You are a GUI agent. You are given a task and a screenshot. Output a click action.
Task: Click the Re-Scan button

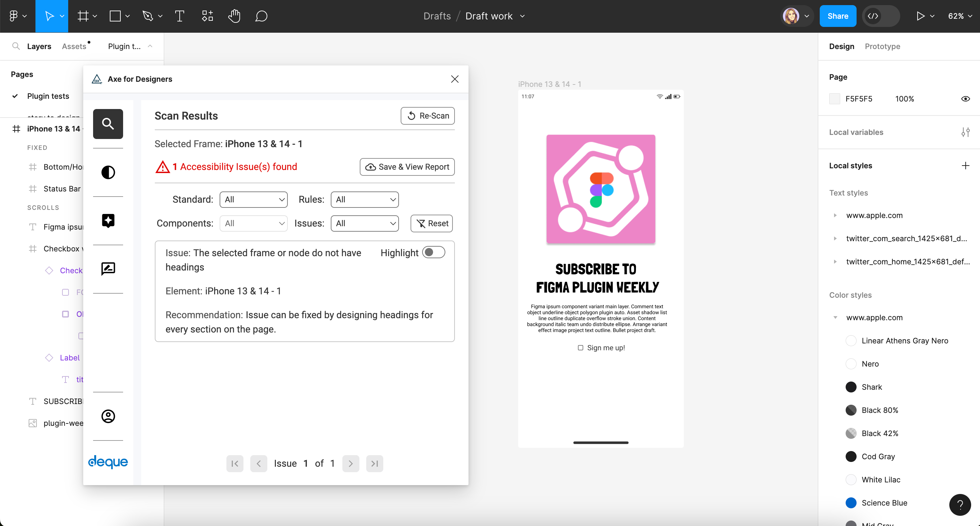428,116
